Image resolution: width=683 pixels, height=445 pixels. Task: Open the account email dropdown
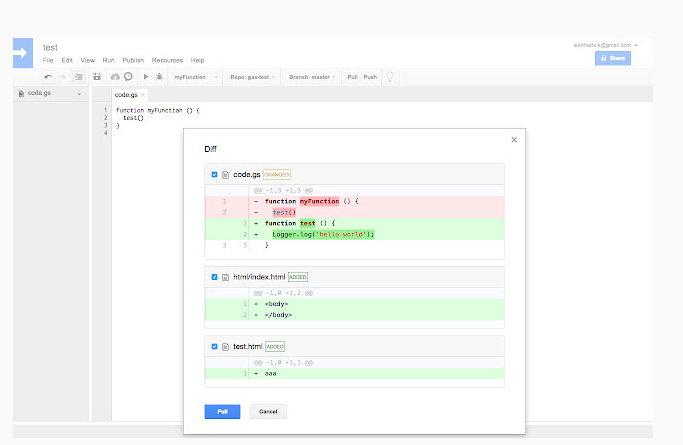605,45
